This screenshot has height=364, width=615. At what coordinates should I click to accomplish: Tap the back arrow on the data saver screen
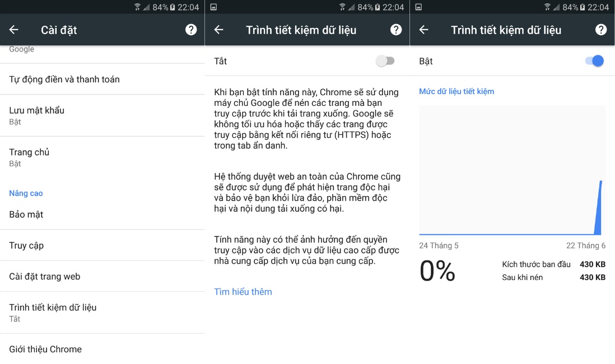click(x=218, y=30)
